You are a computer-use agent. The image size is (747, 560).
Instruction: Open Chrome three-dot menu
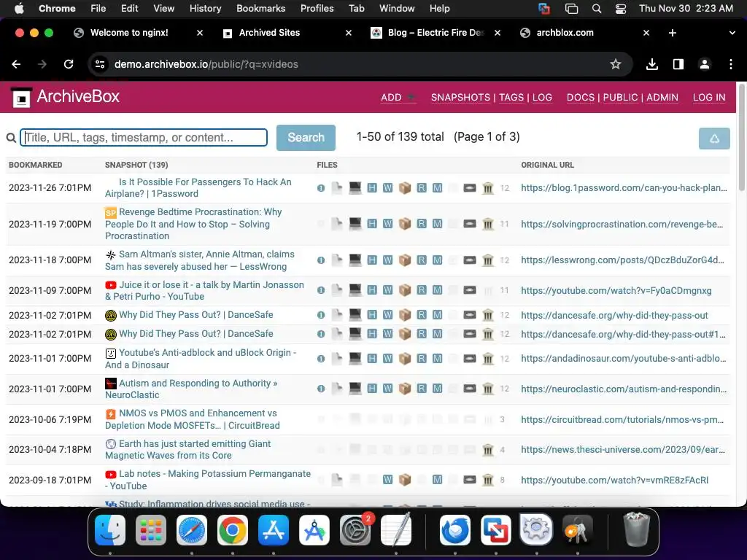click(731, 64)
